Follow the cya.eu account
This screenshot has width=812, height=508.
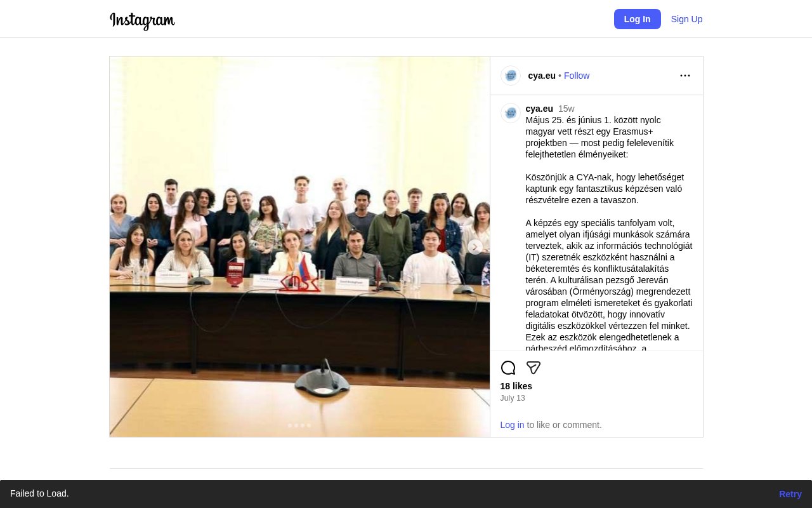point(577,76)
